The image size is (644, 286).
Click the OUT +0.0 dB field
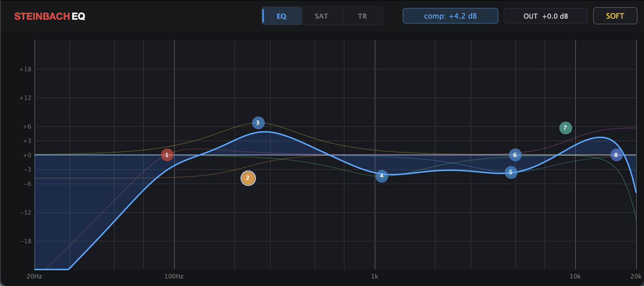pyautogui.click(x=546, y=16)
